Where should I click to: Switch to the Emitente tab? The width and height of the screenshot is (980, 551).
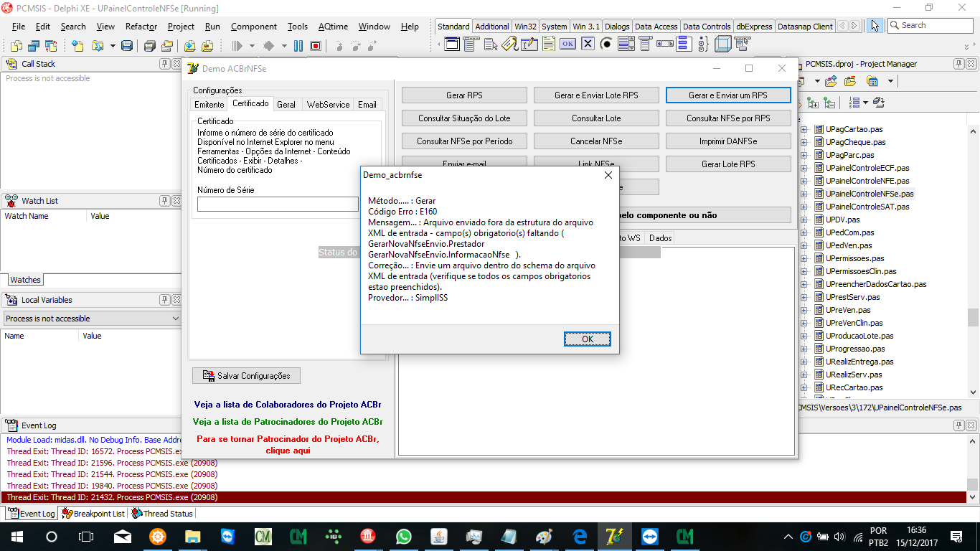click(209, 105)
